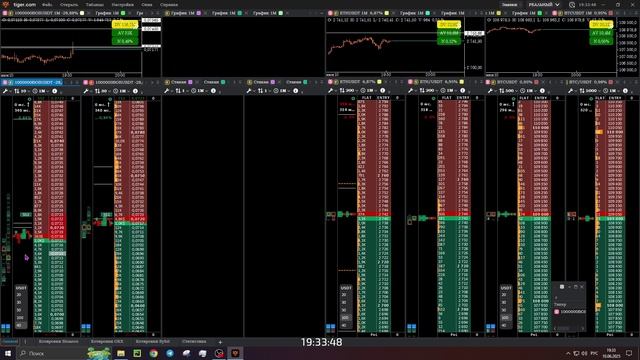Image resolution: width=640 pixels, height=360 pixels.
Task: Open Windows notification center icon
Action: pyautogui.click(x=629, y=353)
